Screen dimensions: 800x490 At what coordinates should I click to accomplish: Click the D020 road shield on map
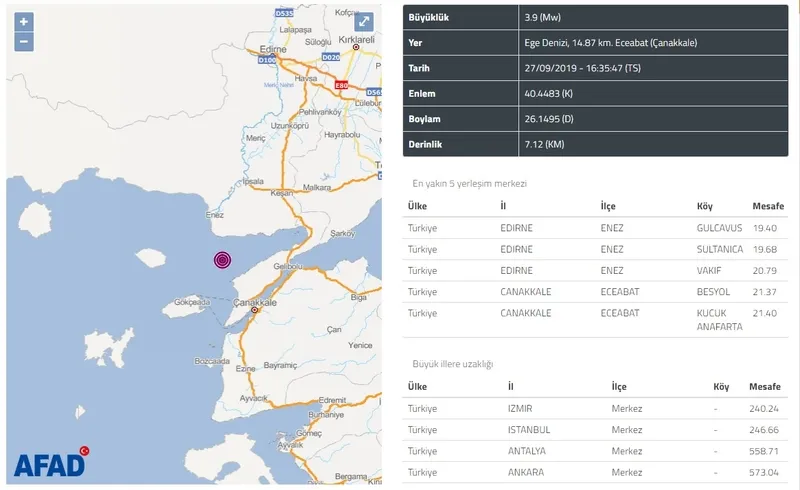click(331, 57)
